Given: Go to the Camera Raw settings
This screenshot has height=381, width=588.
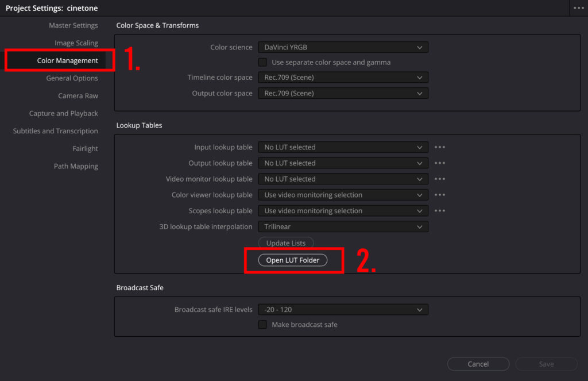Looking at the screenshot, I should [78, 96].
